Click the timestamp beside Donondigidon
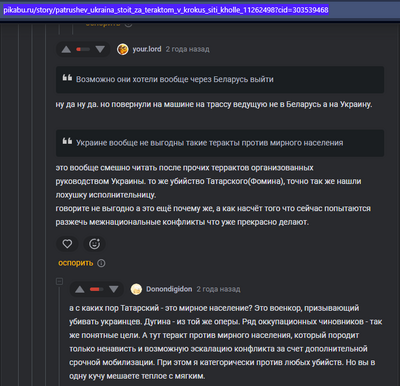Image resolution: width=400 pixels, height=386 pixels. coord(218,289)
